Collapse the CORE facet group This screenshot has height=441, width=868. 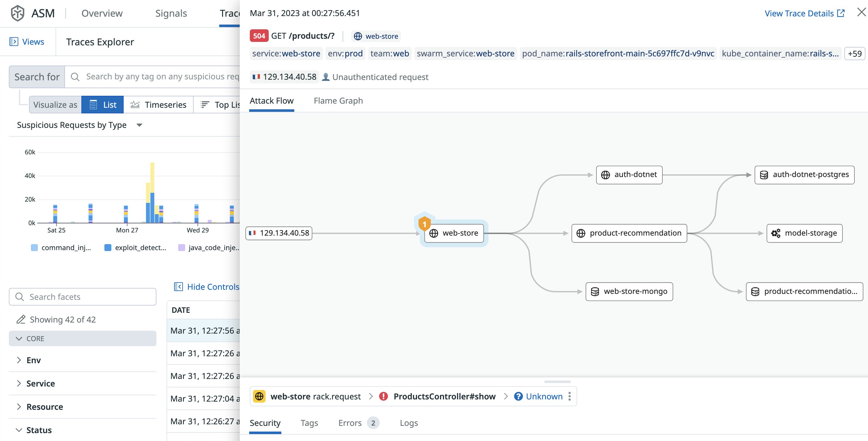[19, 338]
